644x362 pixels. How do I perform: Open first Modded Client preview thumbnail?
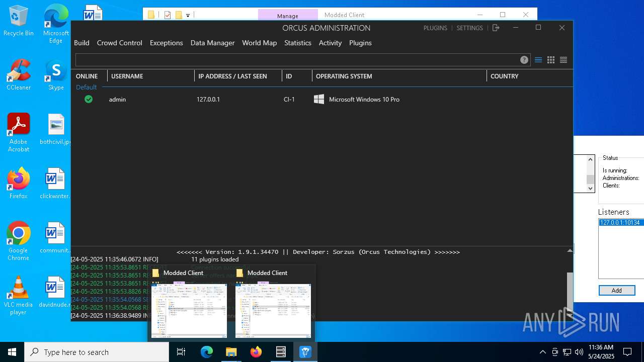tap(189, 310)
